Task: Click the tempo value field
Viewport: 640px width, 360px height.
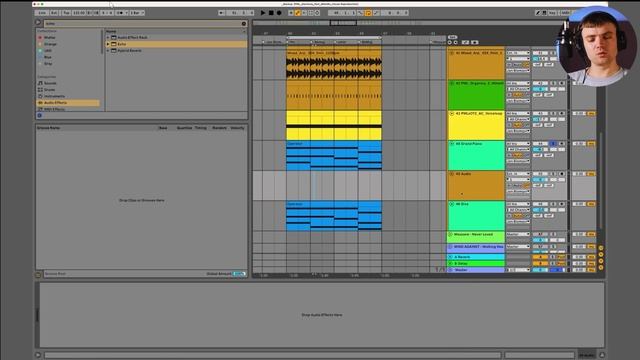Action: (x=79, y=13)
